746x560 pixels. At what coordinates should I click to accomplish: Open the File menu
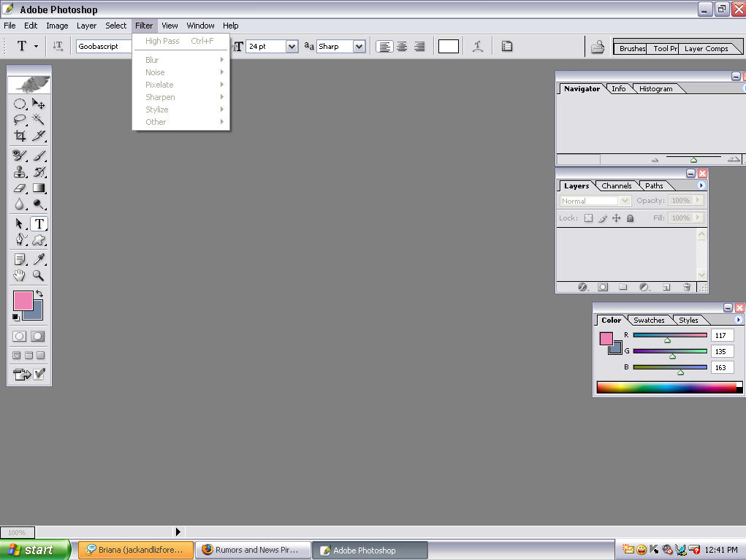coord(9,26)
